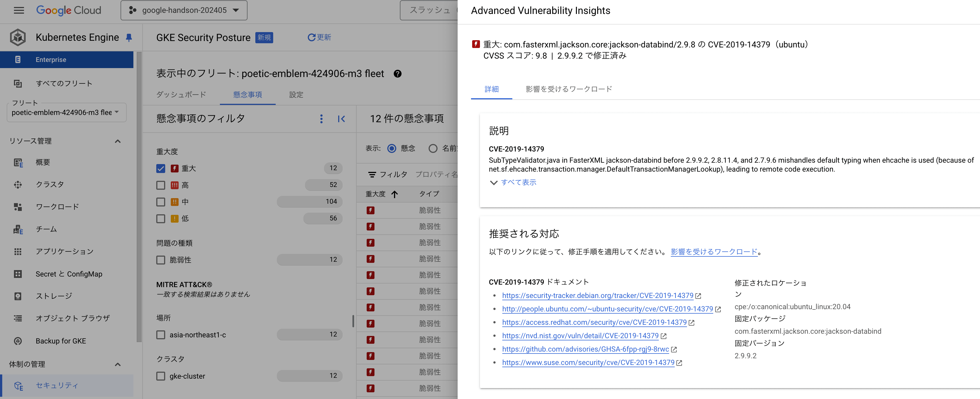Switch to the 影響を受けるワークロード tab
Image resolution: width=980 pixels, height=399 pixels.
569,89
